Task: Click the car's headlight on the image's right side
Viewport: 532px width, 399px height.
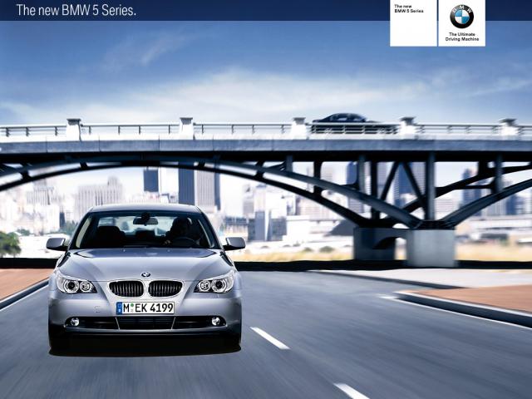Action: (215, 285)
